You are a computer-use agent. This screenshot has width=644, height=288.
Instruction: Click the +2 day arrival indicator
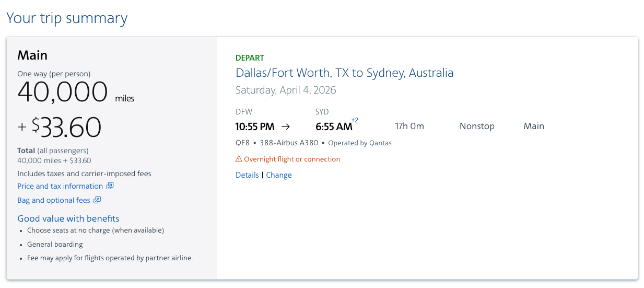coord(355,120)
